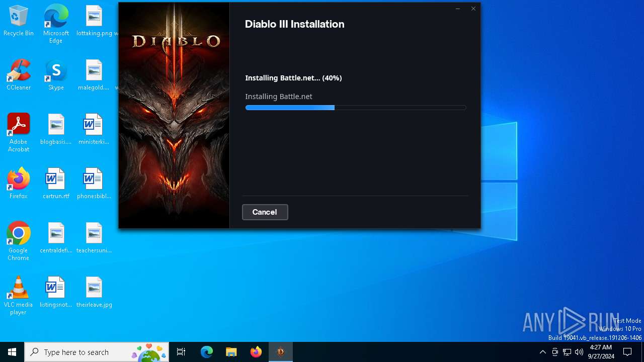Cancel the Diablo III installation
Image resolution: width=644 pixels, height=362 pixels.
tap(265, 212)
